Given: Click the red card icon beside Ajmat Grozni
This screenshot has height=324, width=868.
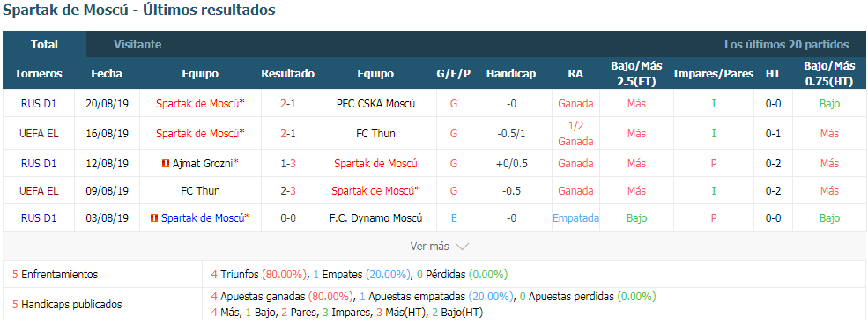Looking at the screenshot, I should pos(165,164).
